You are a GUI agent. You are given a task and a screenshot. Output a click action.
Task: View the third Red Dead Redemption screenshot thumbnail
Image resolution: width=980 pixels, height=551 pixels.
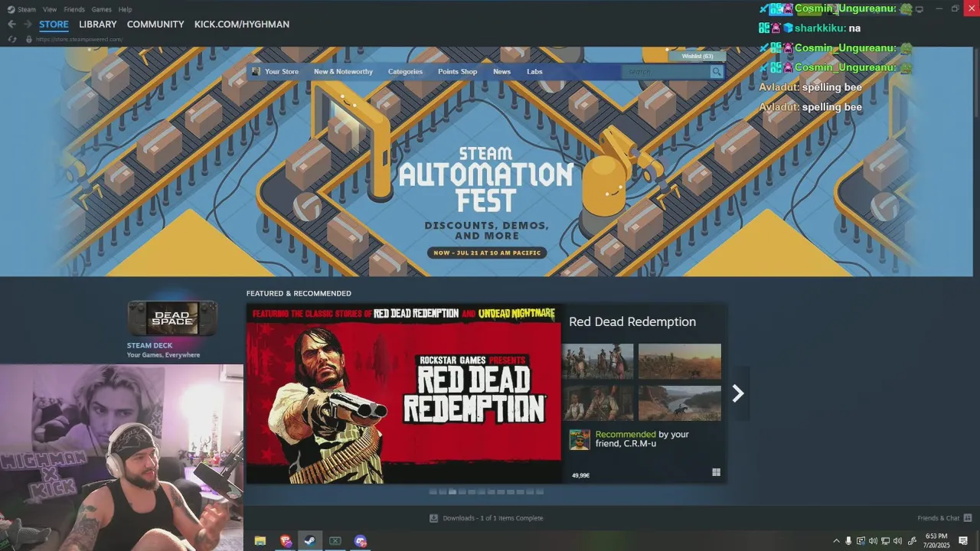[x=598, y=403]
